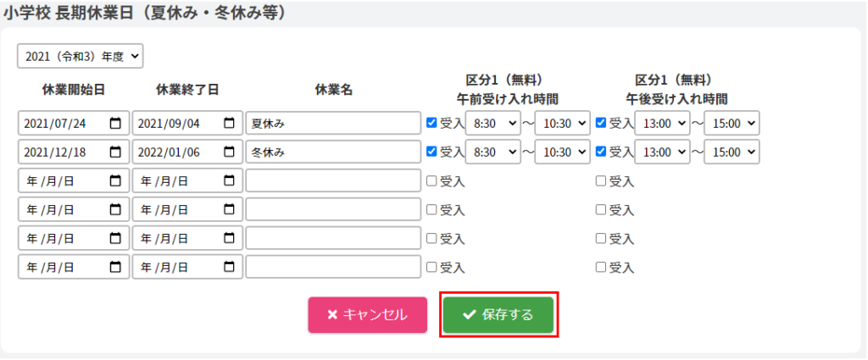Screen dimensions: 868x360
Task: Click calendar icon in third row end date
Action: 229,181
